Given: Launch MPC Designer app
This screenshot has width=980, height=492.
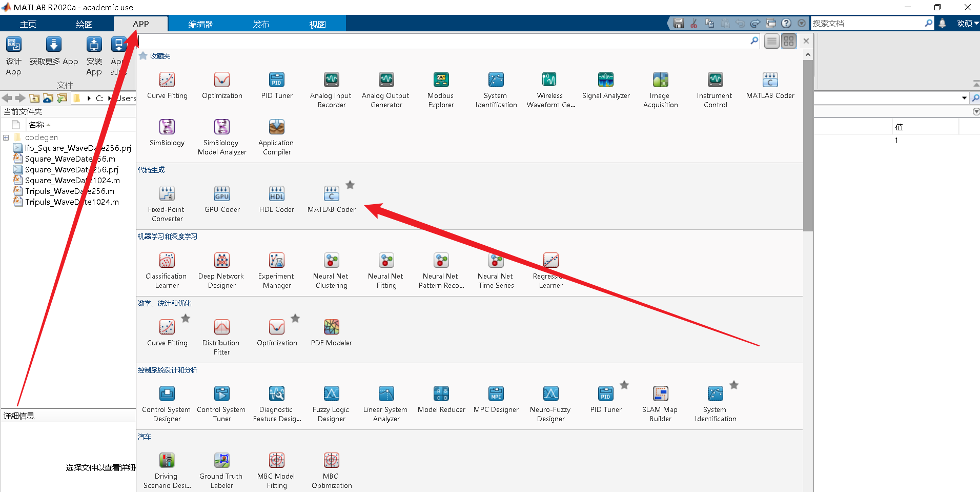Looking at the screenshot, I should (x=496, y=399).
